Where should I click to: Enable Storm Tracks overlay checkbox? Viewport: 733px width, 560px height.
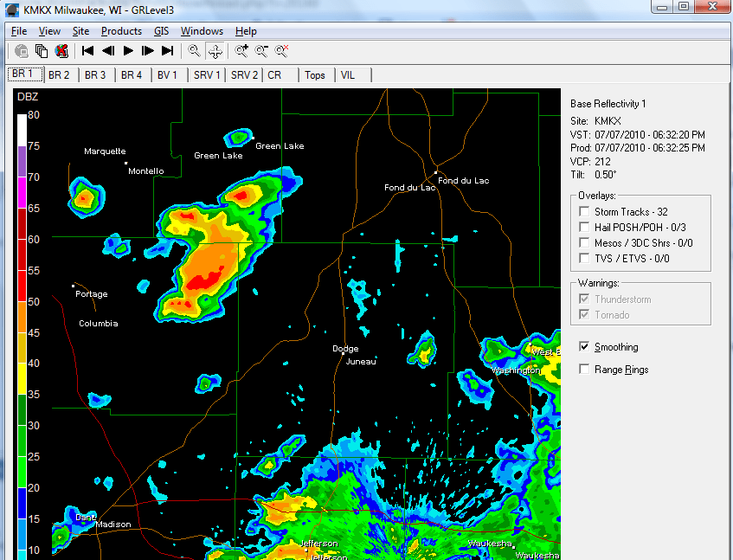click(584, 211)
